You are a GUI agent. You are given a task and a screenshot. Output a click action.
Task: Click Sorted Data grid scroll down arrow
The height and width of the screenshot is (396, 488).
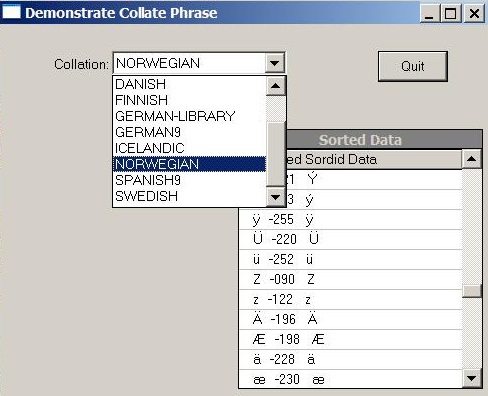471,378
